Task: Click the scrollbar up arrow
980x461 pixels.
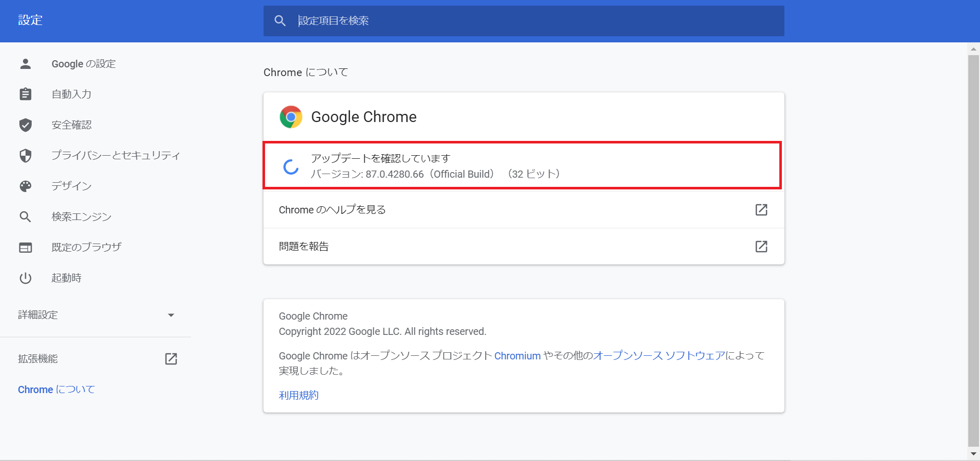Action: click(x=973, y=49)
